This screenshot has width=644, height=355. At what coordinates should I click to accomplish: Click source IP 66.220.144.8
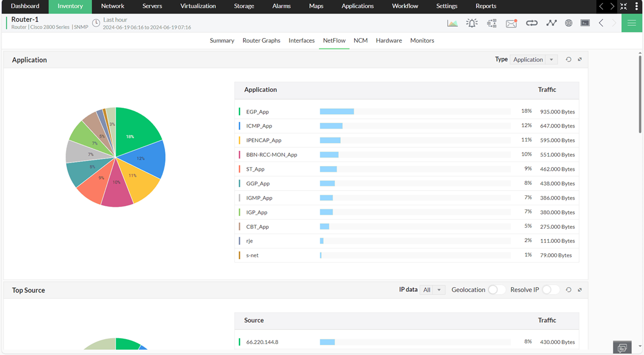[x=262, y=342]
